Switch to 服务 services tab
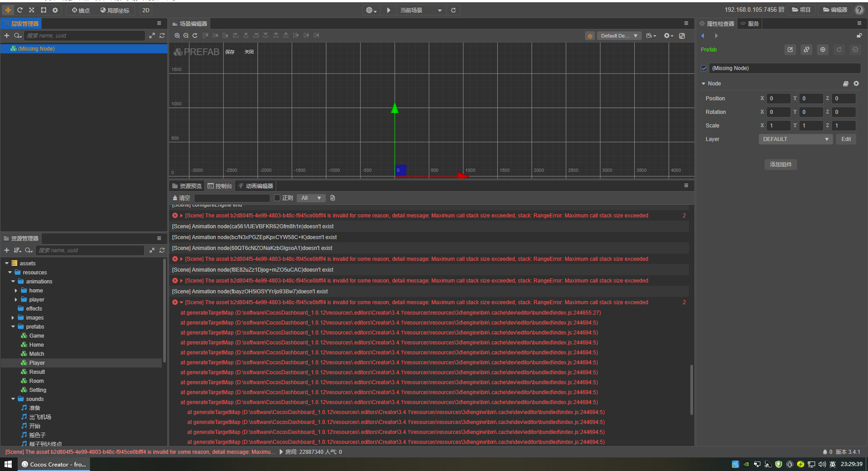The image size is (868, 471). coord(750,24)
